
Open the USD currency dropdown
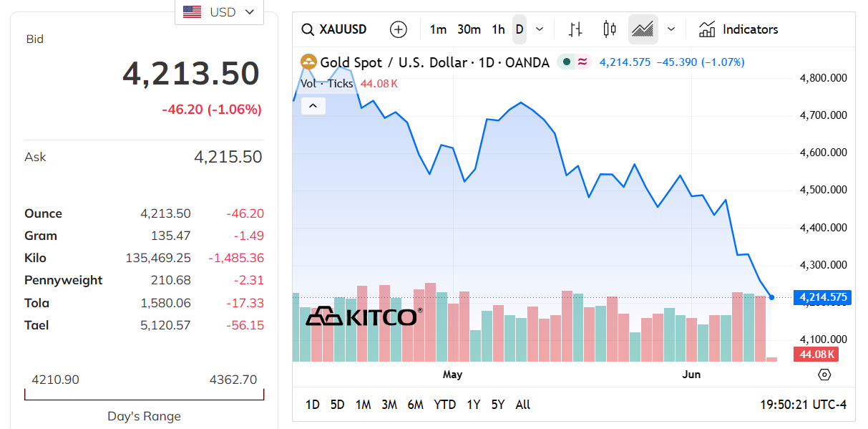coord(219,12)
